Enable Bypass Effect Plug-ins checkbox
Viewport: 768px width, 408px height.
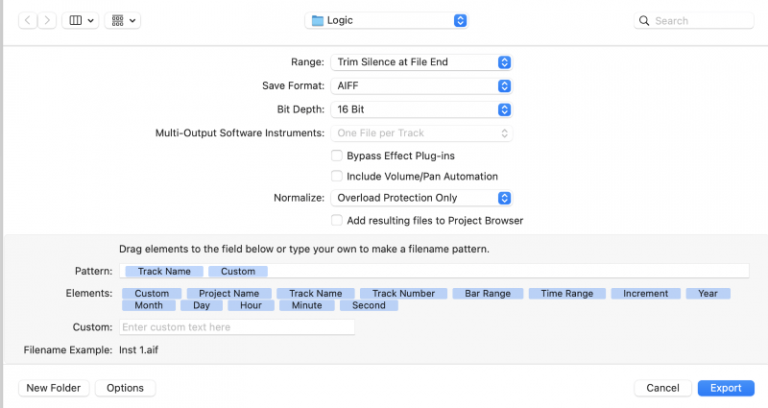(x=337, y=156)
